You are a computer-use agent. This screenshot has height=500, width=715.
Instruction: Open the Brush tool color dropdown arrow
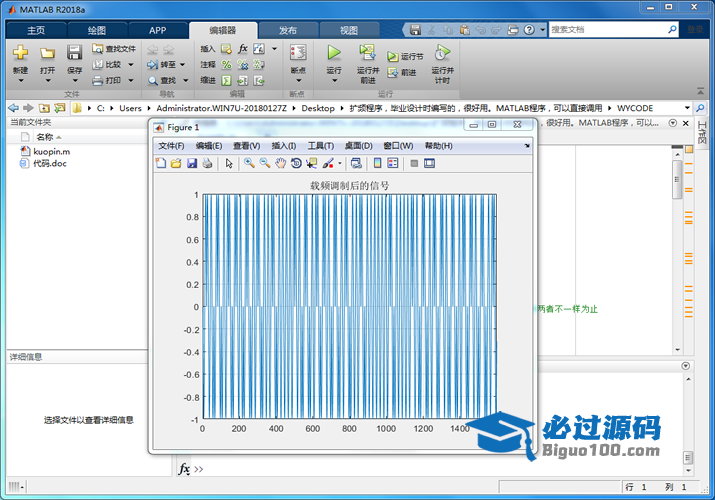point(340,163)
